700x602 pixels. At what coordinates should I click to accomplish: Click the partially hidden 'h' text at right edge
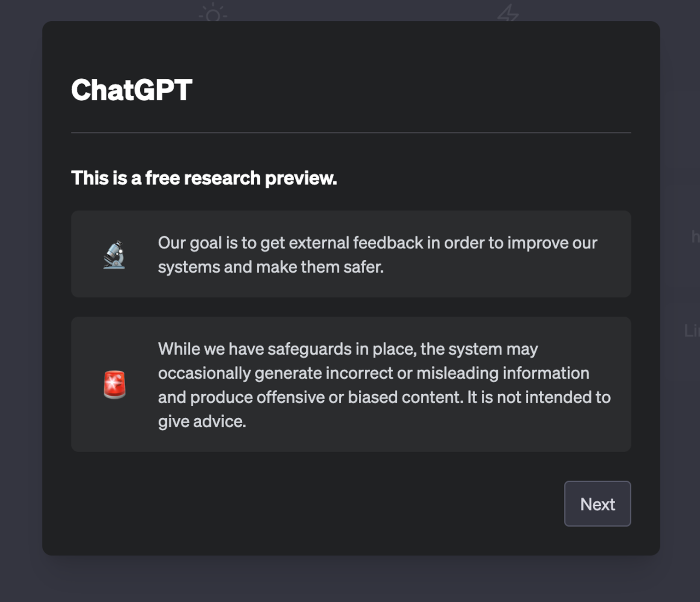point(695,236)
